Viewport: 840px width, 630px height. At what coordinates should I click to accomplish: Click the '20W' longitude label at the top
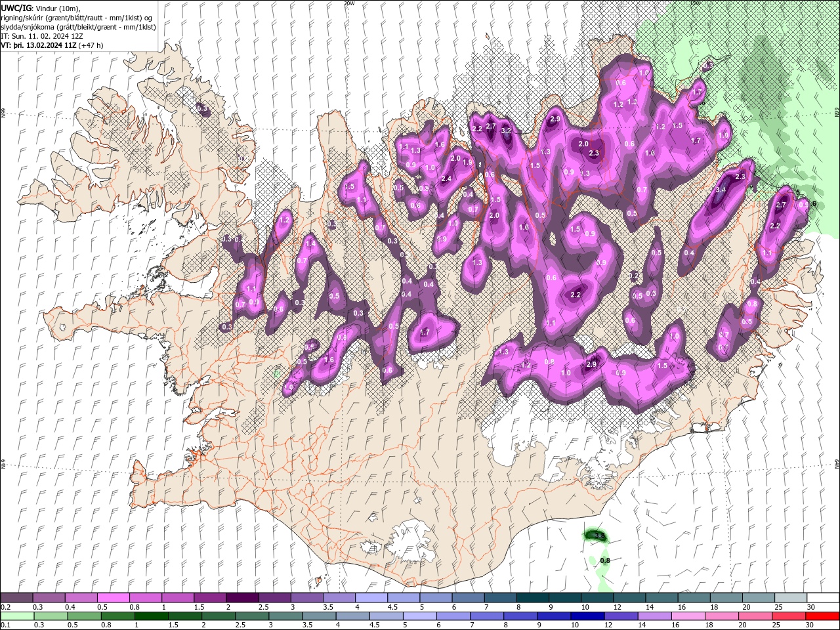349,3
